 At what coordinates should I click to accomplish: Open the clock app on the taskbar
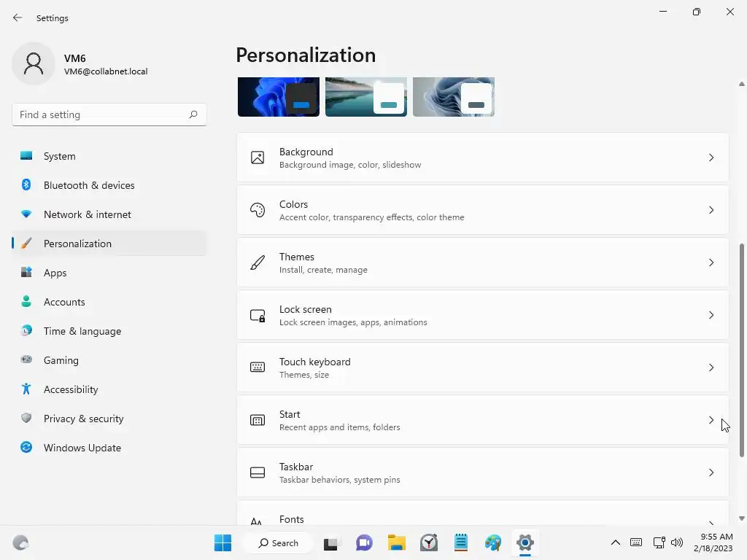pyautogui.click(x=429, y=542)
